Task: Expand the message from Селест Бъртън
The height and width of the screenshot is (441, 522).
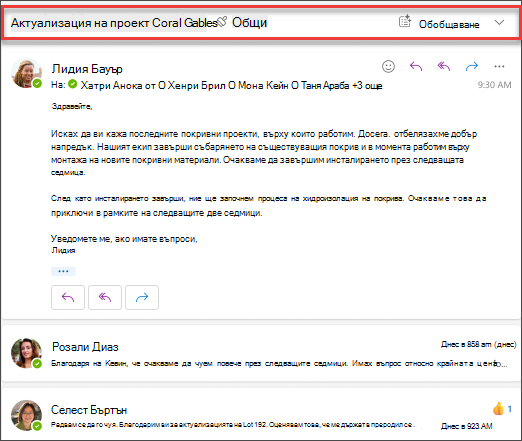Action: pos(261,414)
